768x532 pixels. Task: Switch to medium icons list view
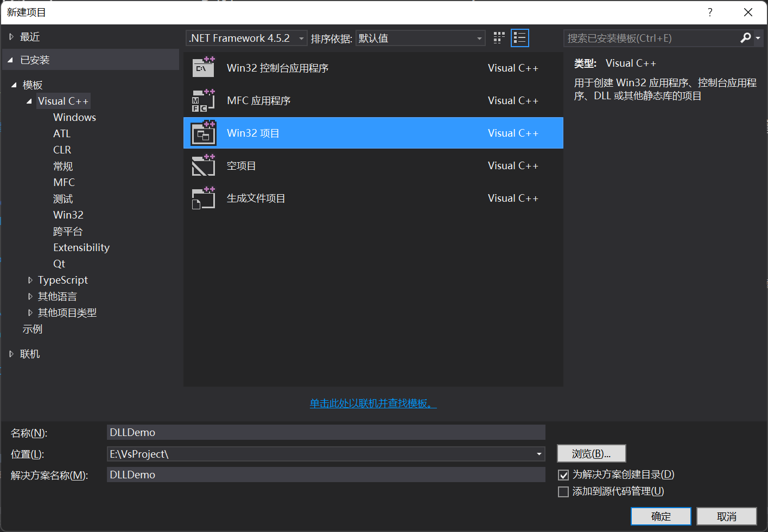tap(519, 38)
